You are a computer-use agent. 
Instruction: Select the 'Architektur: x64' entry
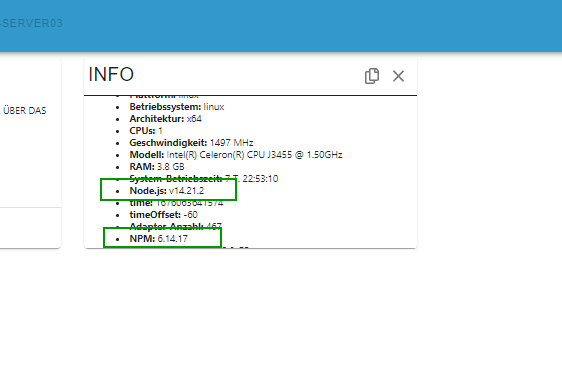165,119
